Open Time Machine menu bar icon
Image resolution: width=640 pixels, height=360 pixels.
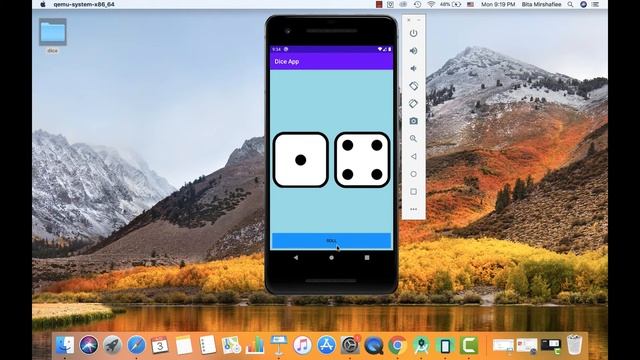tap(417, 4)
